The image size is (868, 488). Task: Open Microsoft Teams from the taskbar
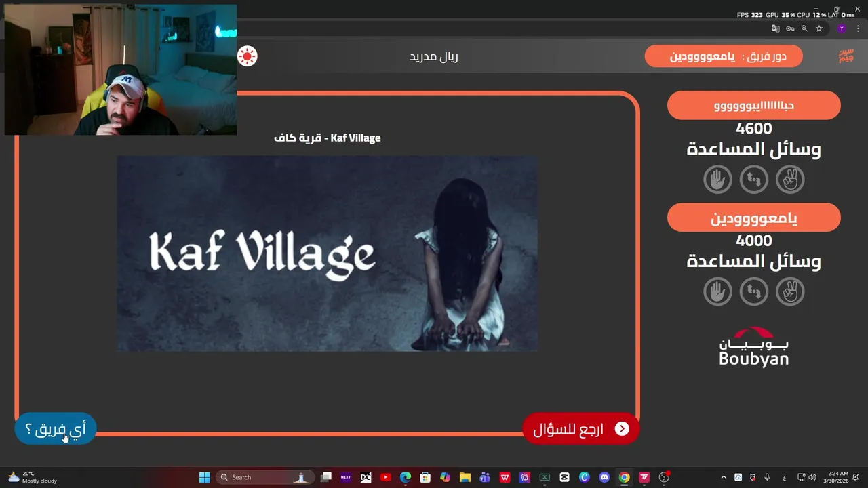click(485, 477)
